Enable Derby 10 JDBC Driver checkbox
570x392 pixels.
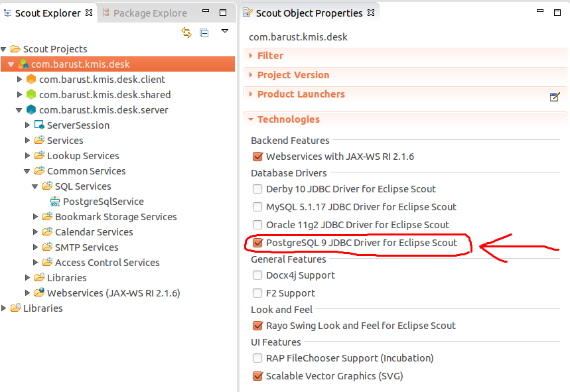coord(257,189)
